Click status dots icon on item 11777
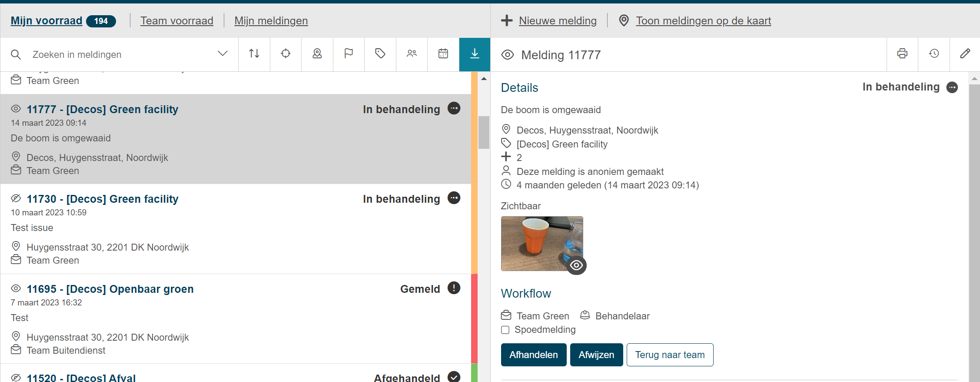This screenshot has width=980, height=382. pyautogui.click(x=454, y=108)
